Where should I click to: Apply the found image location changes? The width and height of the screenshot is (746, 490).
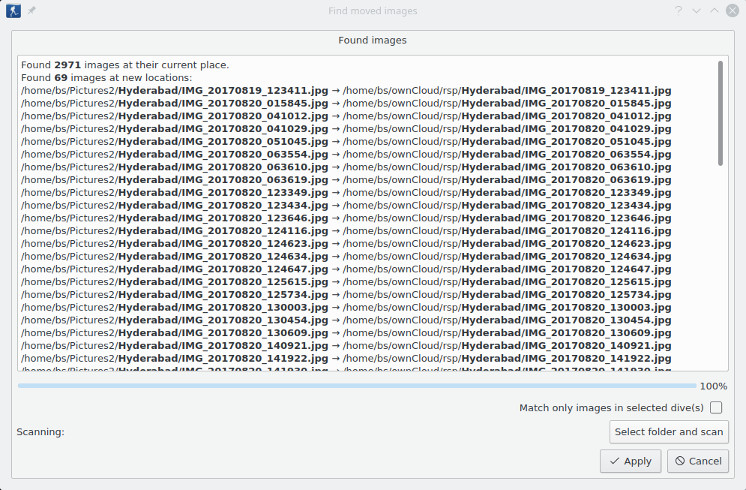click(630, 461)
